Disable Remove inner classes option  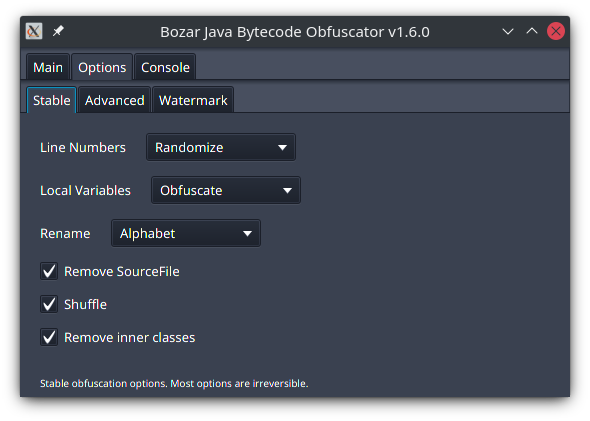point(49,337)
